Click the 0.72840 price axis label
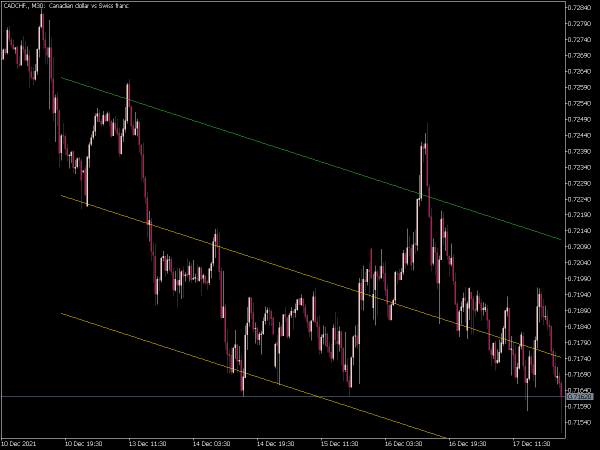 tap(579, 7)
